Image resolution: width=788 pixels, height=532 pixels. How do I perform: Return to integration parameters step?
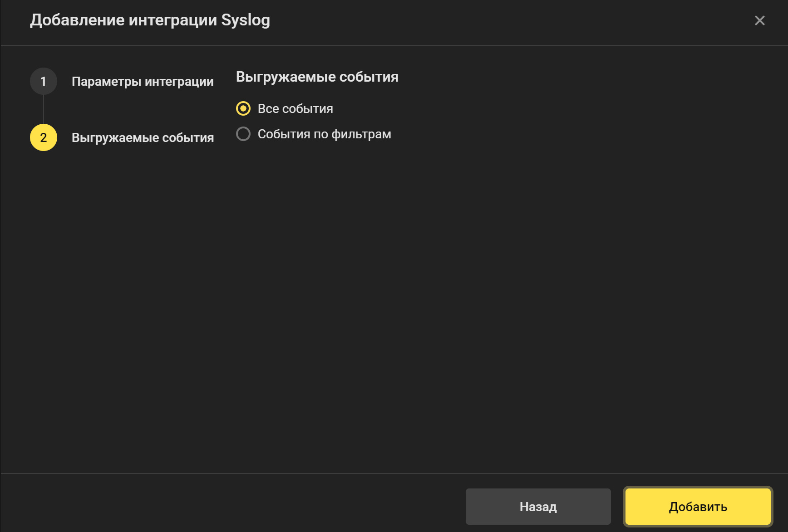pos(538,507)
